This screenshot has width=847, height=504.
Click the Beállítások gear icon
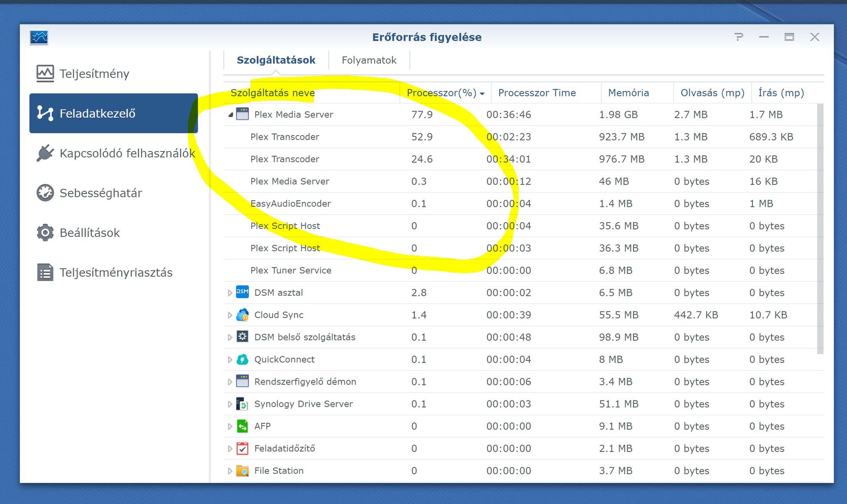[45, 233]
